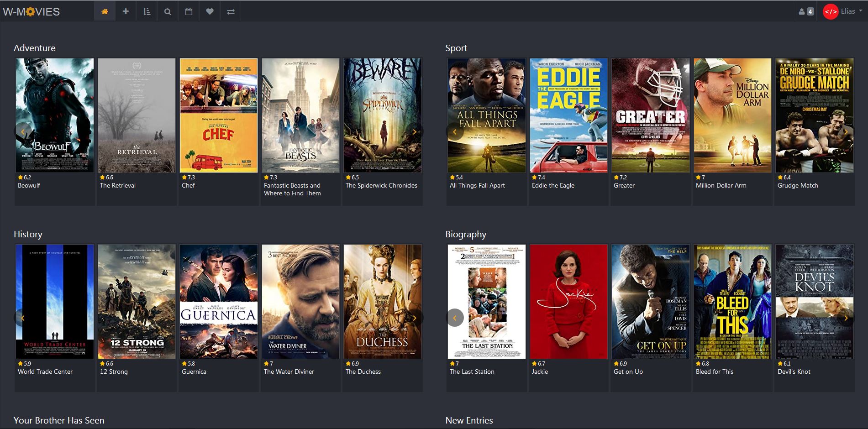Click the New Entries heading
The image size is (868, 429).
point(469,420)
